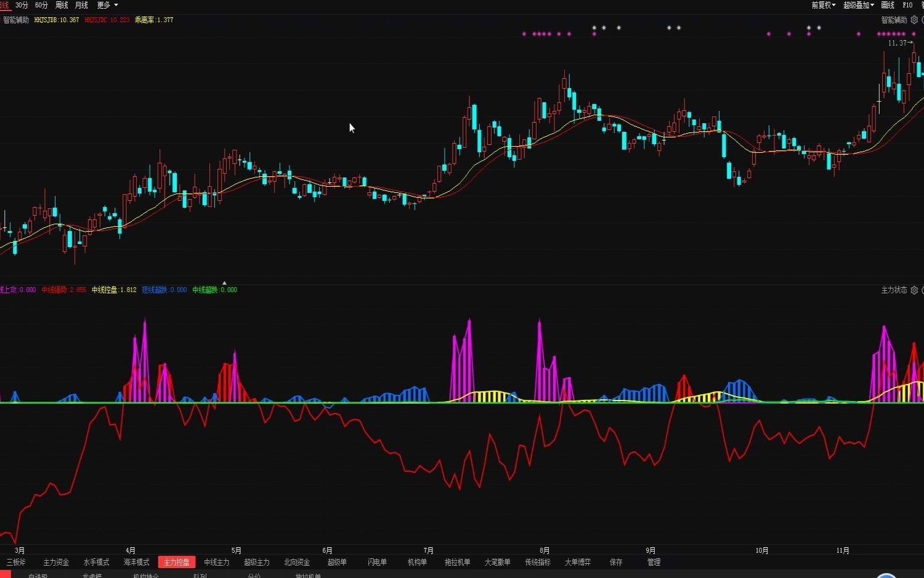This screenshot has height=578, width=924.
Task: Select the 水手模式 indicator tab
Action: (x=96, y=562)
